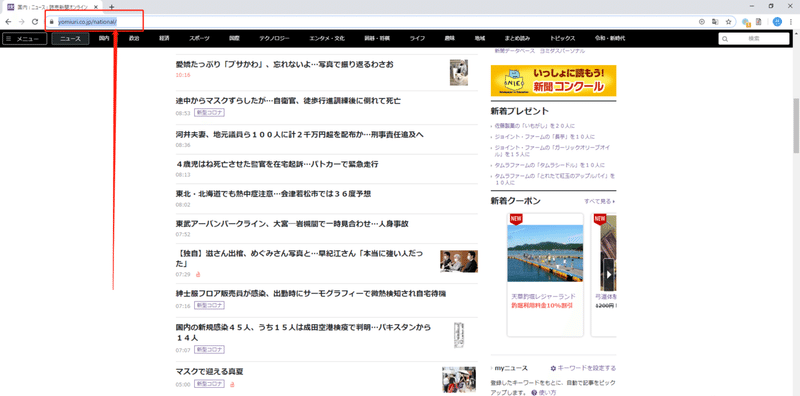This screenshot has width=800, height=396.
Task: Click the fire icon under マスクで迎える真夏
Action: pyautogui.click(x=232, y=384)
